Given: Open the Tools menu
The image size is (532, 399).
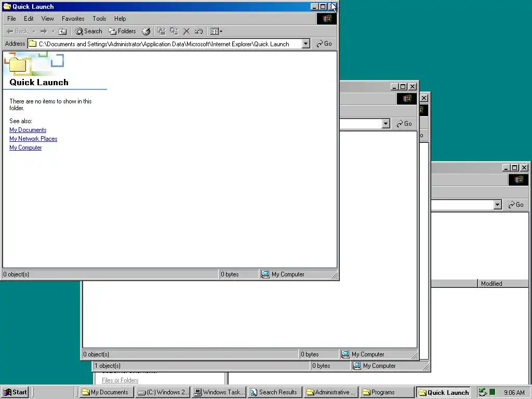Looking at the screenshot, I should 99,19.
